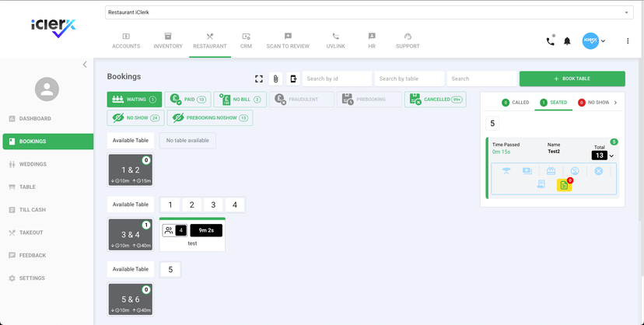
Task: Click the yellow notes icon on Test2 booking
Action: (564, 185)
